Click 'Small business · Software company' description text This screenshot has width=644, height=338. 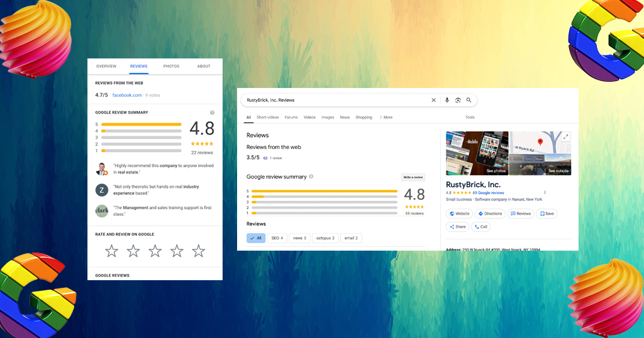494,199
